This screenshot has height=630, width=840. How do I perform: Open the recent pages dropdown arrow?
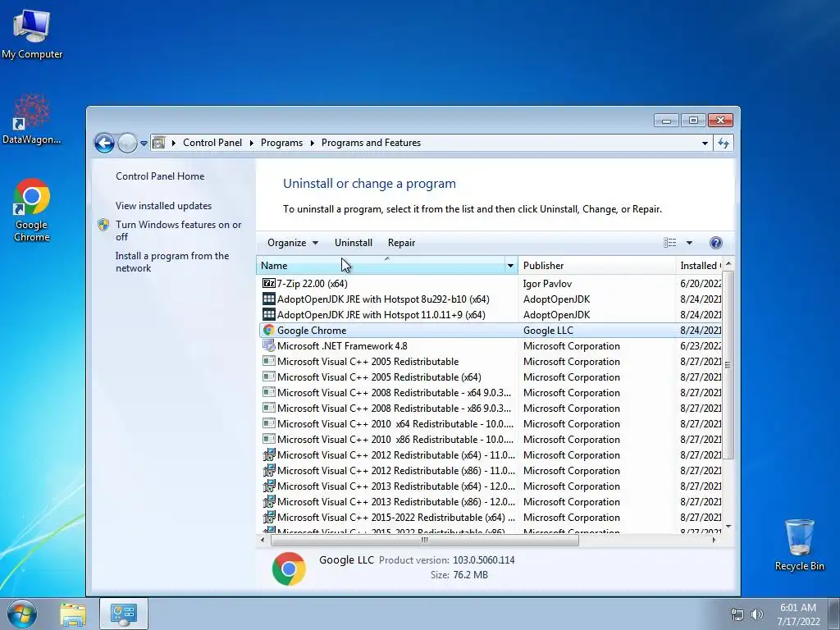(x=144, y=144)
